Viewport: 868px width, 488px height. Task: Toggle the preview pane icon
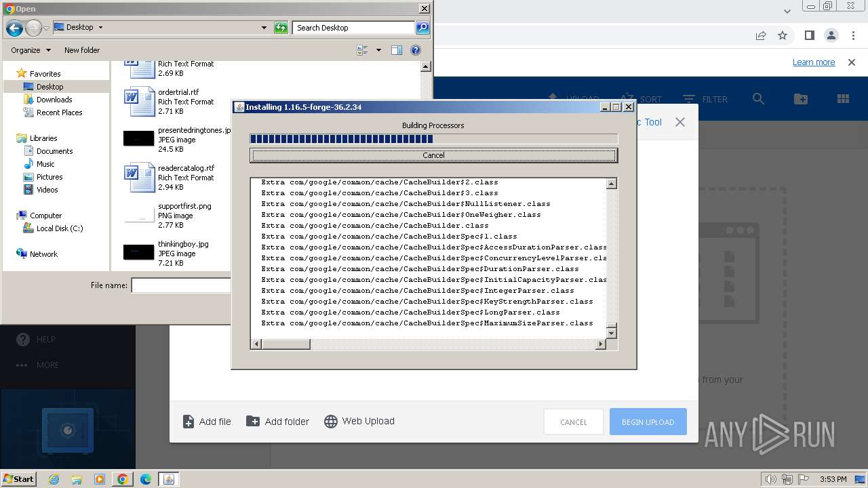coord(397,50)
